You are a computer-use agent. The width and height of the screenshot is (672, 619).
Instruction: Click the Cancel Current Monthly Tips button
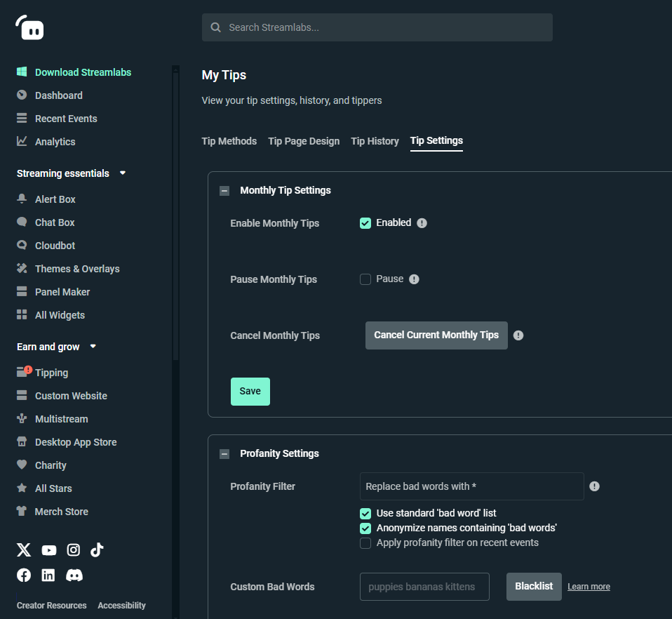point(436,335)
